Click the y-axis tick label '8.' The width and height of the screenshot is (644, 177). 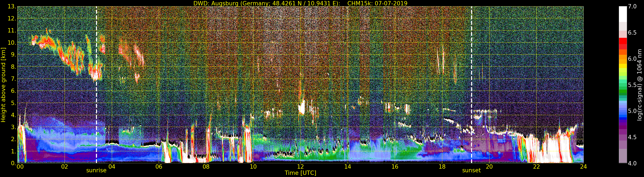click(x=13, y=67)
